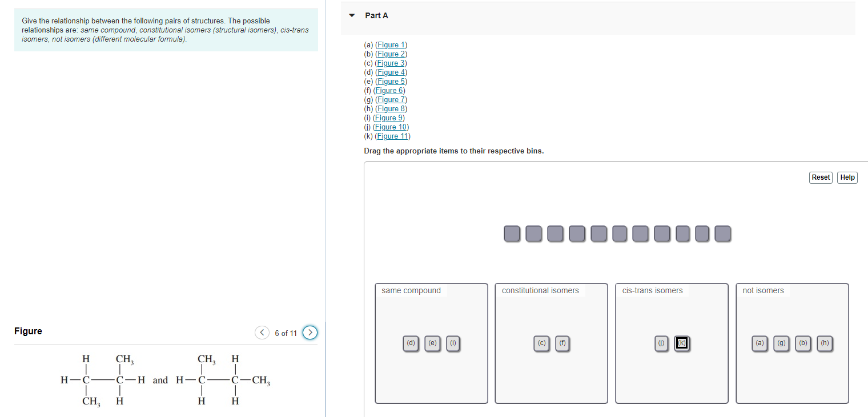Open Figure 5 link

click(x=391, y=81)
